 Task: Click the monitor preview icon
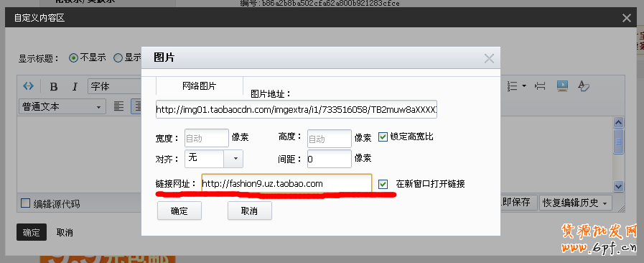(562, 86)
